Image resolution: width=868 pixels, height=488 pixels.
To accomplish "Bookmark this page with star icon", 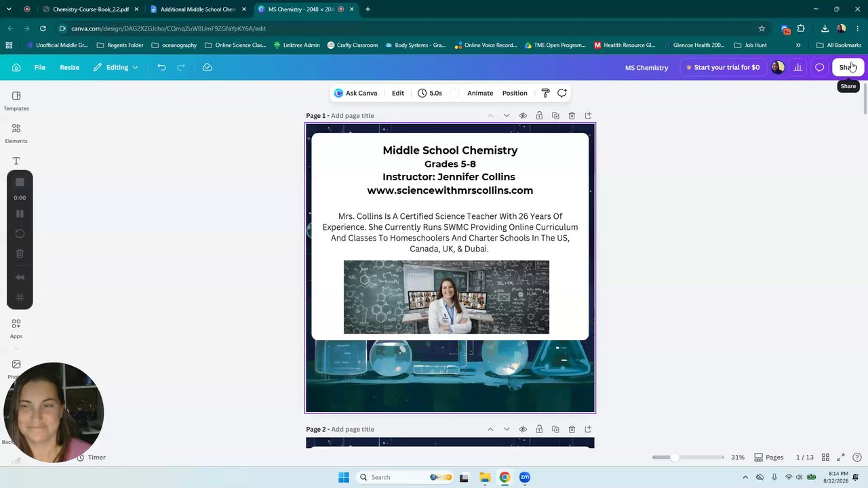I will (762, 28).
